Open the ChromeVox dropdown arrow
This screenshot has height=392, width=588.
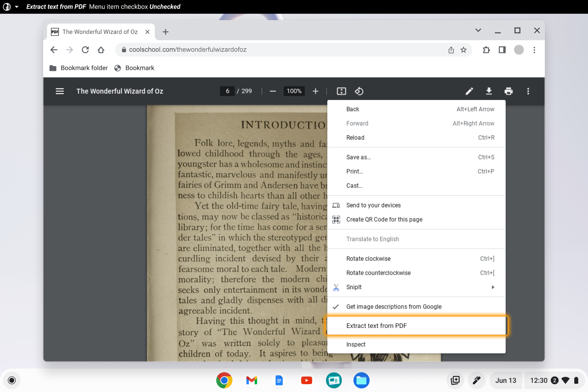pos(17,6)
